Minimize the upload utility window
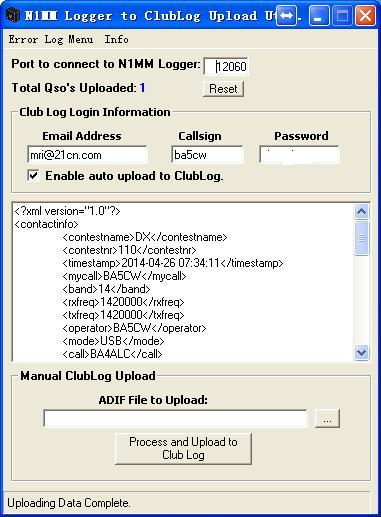381x517 pixels. point(318,15)
